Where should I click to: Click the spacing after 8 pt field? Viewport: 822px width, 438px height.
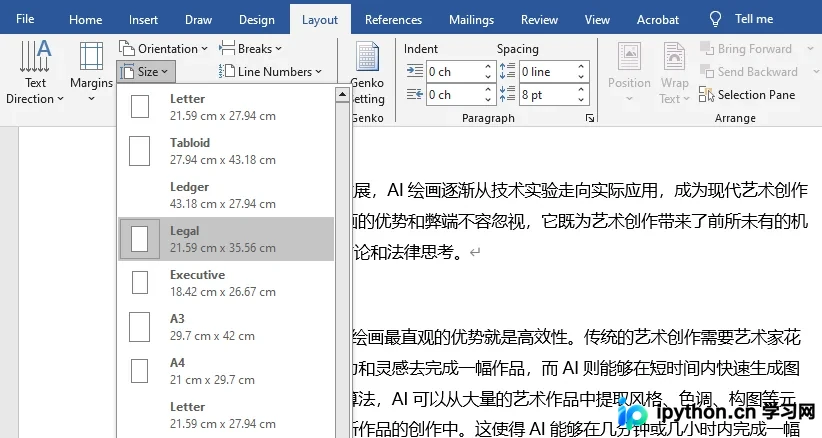pos(547,95)
